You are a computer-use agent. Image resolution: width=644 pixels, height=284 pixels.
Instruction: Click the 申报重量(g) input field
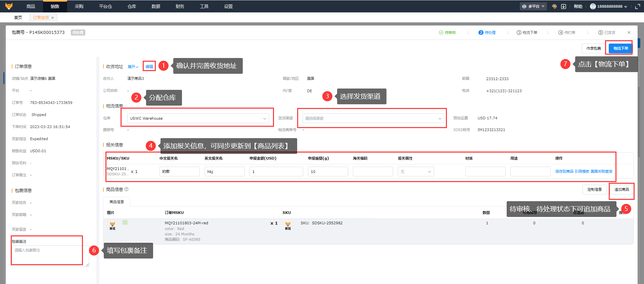point(328,172)
